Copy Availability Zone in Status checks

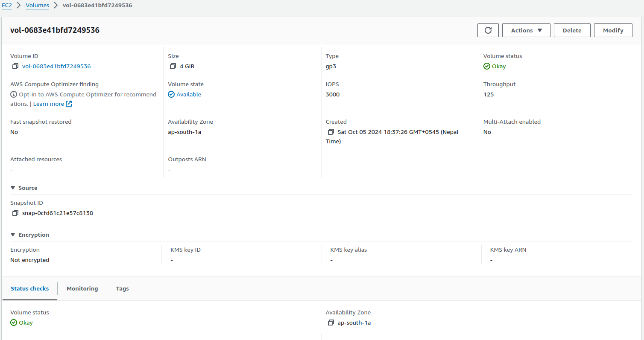pyautogui.click(x=331, y=323)
